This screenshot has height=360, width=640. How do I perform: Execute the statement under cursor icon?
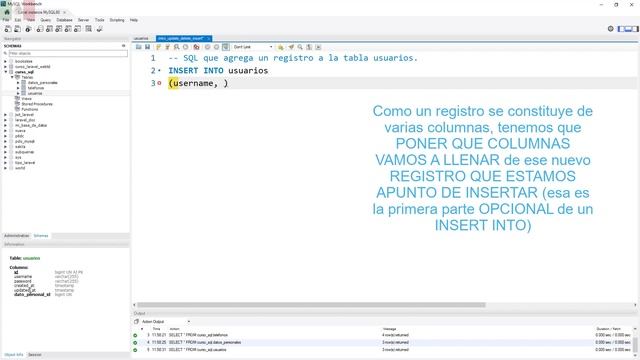click(x=167, y=47)
